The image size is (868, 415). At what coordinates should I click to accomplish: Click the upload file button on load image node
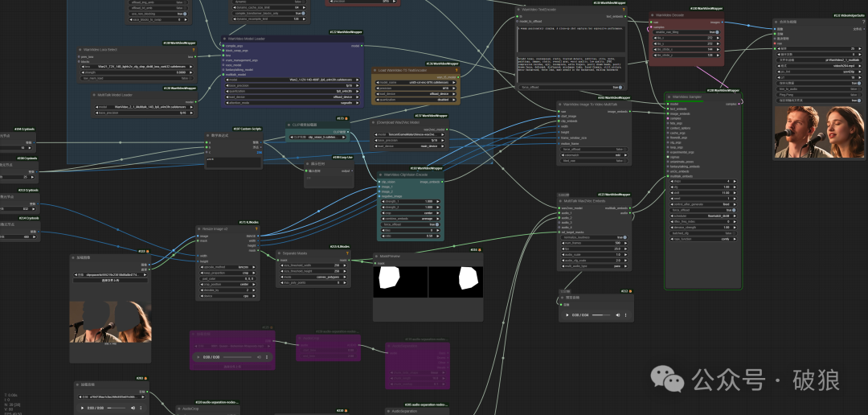pos(110,280)
